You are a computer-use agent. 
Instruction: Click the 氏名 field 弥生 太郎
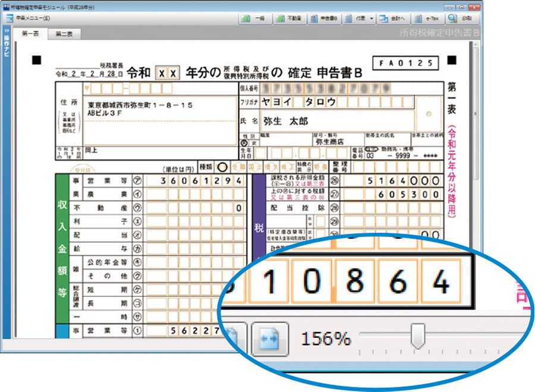(x=337, y=121)
